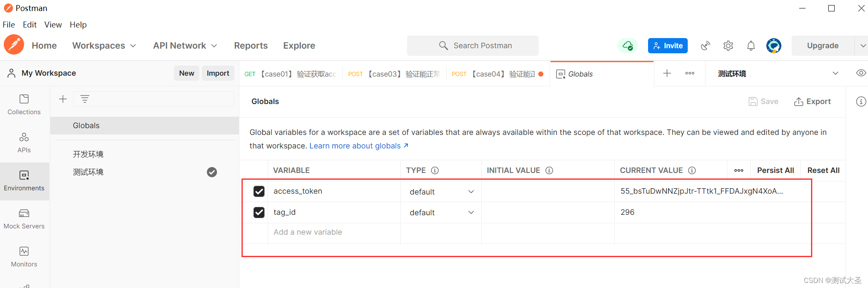
Task: Click the filter environments icon
Action: (x=85, y=99)
